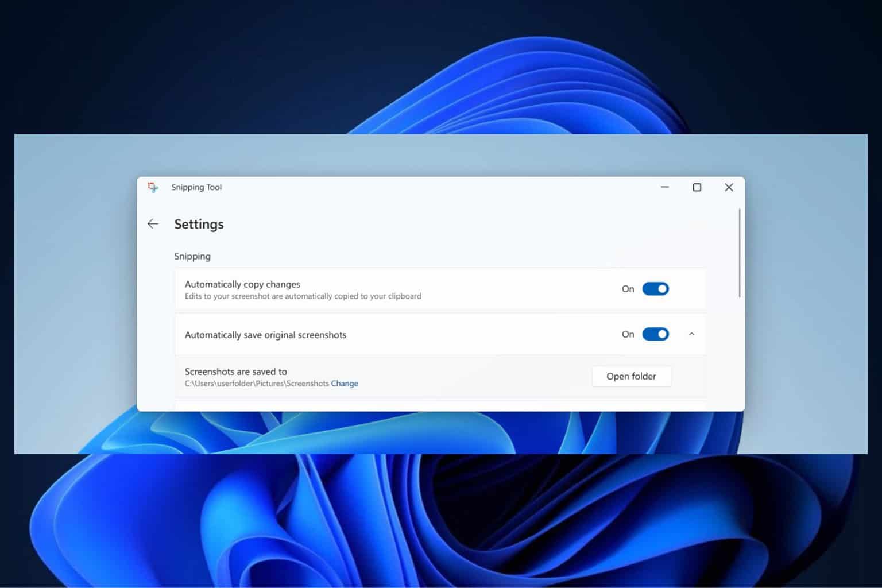Click the Snipping Tool app icon in title bar

click(153, 187)
